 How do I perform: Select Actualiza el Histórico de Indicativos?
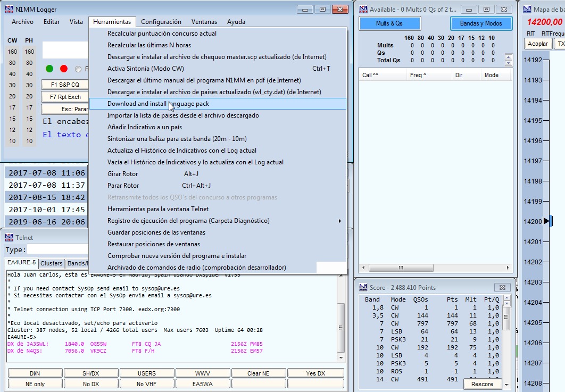tap(218, 151)
